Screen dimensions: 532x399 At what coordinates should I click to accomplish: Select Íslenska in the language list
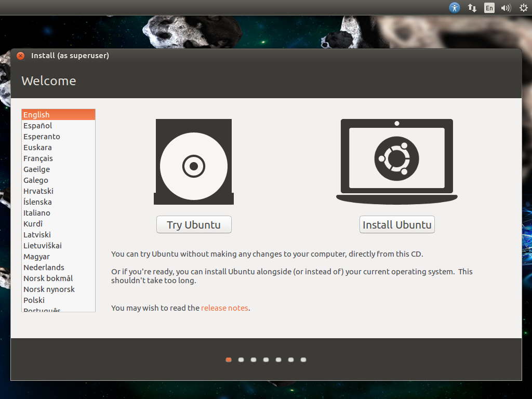point(58,202)
